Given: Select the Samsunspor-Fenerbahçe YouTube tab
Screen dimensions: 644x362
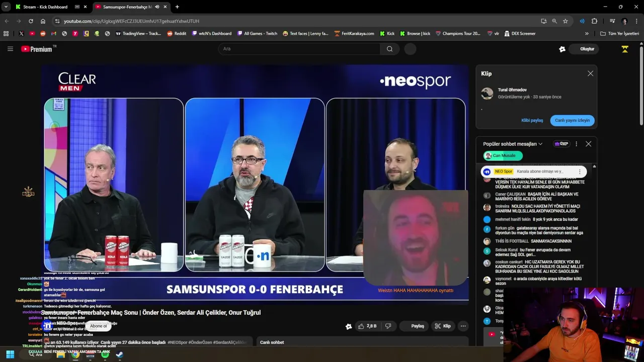Looking at the screenshot, I should (x=127, y=7).
